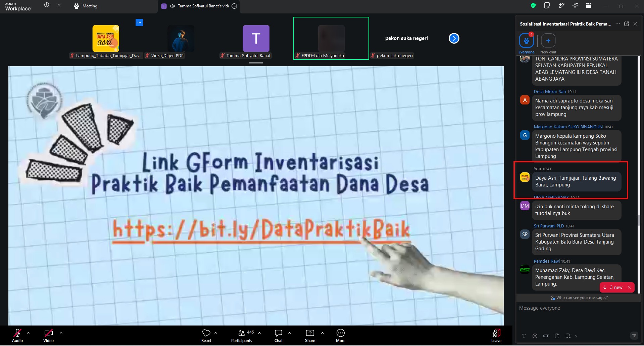The height and width of the screenshot is (346, 644).
Task: Open more options on Lampung_Tubaba video tile
Action: point(139,23)
